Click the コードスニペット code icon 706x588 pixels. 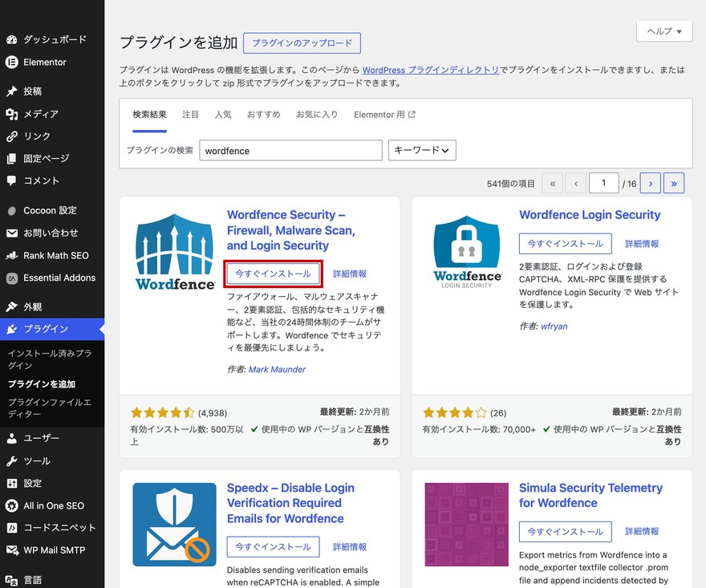pyautogui.click(x=12, y=528)
